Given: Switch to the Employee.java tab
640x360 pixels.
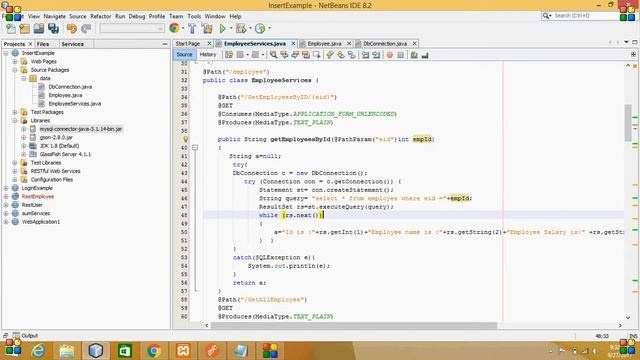Looking at the screenshot, I should [x=324, y=43].
